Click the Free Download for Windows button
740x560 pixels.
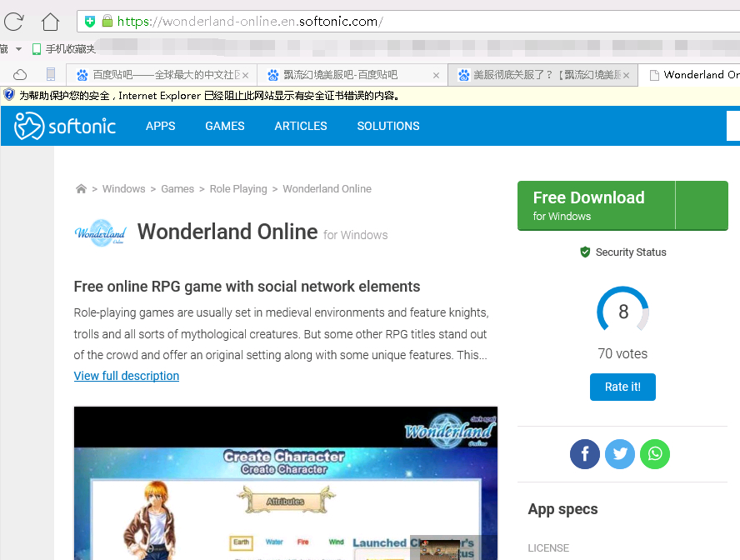597,206
